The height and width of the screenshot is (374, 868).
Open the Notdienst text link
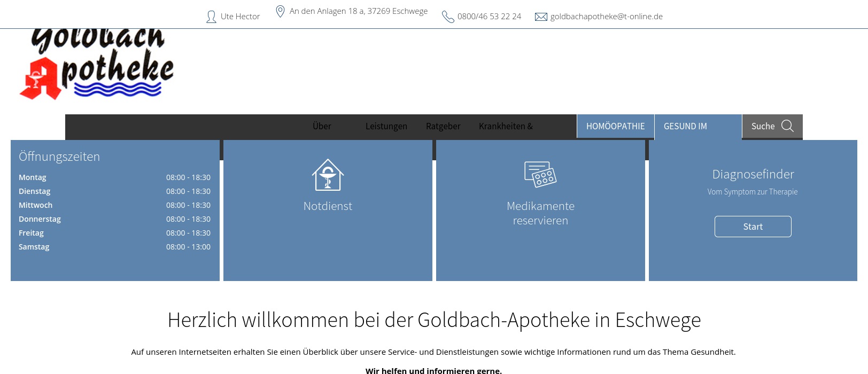(x=328, y=206)
